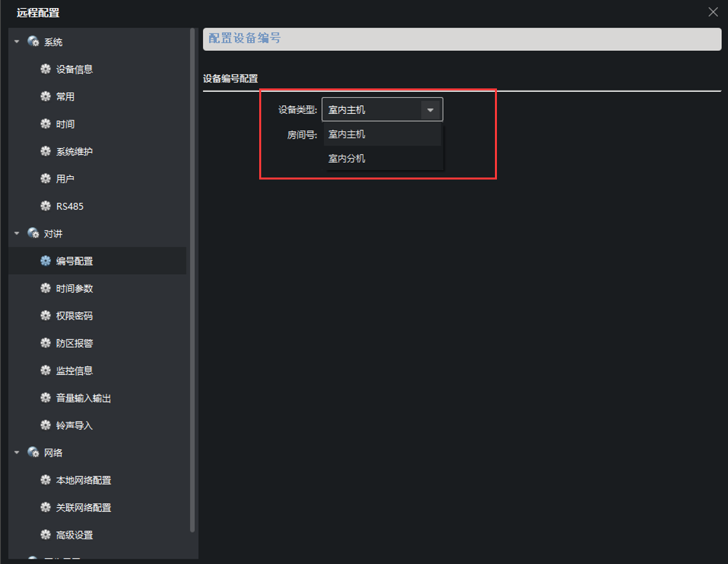
Task: Click the gear icon beside 设备信息
Action: (46, 69)
